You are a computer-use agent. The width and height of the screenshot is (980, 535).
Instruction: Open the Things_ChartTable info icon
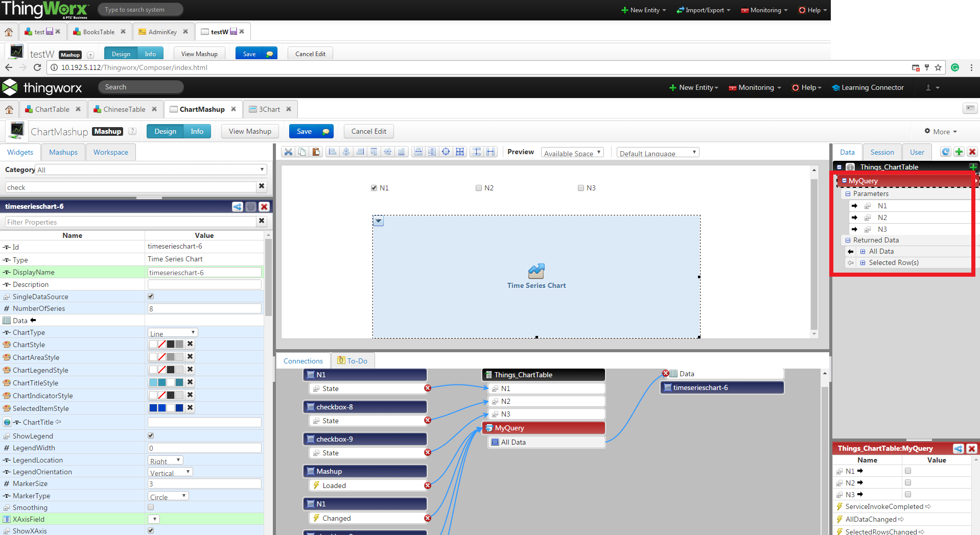coord(850,167)
